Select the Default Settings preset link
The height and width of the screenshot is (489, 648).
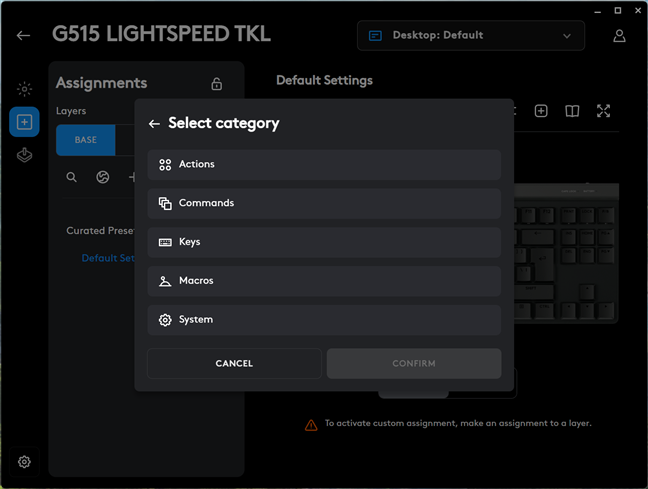pyautogui.click(x=108, y=258)
